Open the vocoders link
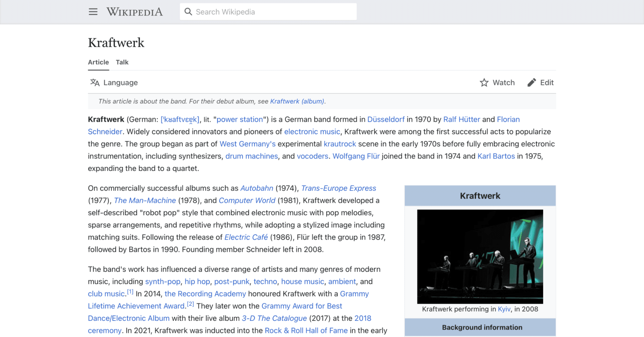The image size is (644, 337). pos(313,156)
